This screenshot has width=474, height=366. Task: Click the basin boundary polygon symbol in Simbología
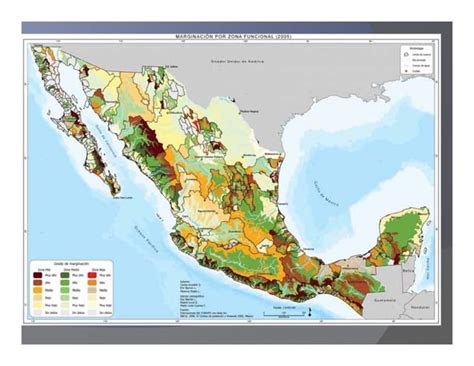click(x=406, y=54)
